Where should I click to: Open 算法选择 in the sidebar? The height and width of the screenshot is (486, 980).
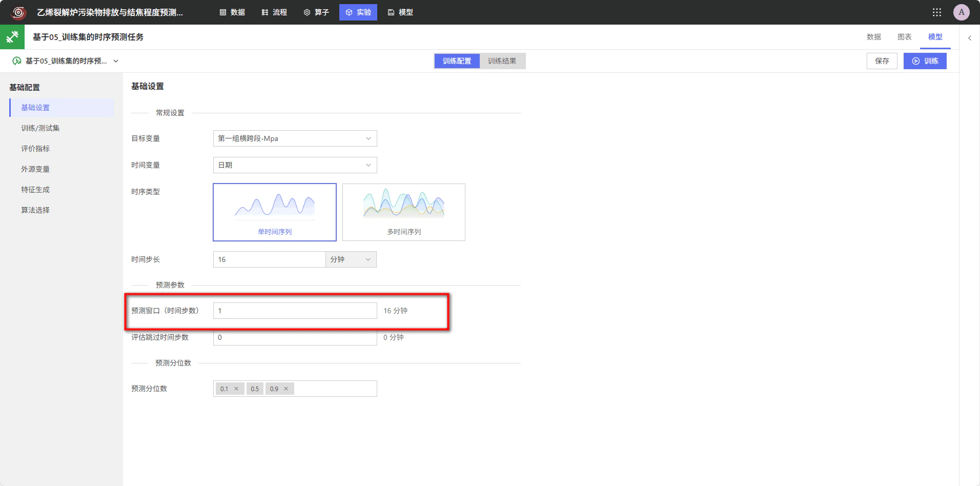[35, 210]
